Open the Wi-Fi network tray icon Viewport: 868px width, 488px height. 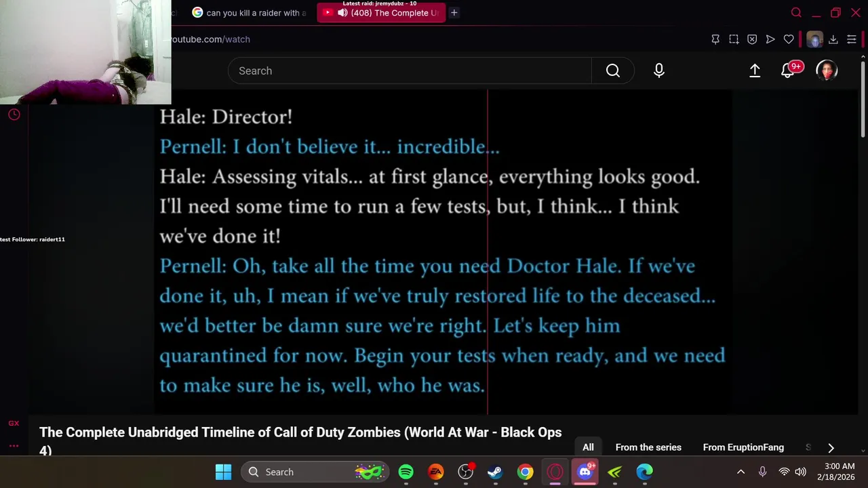point(784,472)
